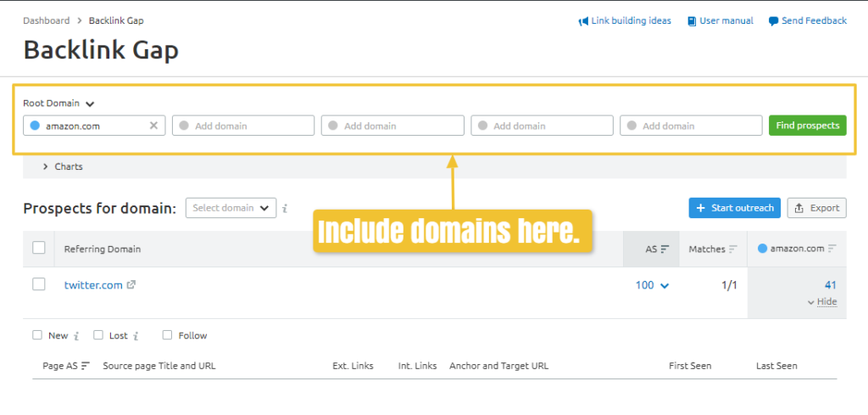Check the twitter.com row checkbox
Screen dimensions: 868x415
[x=39, y=285]
